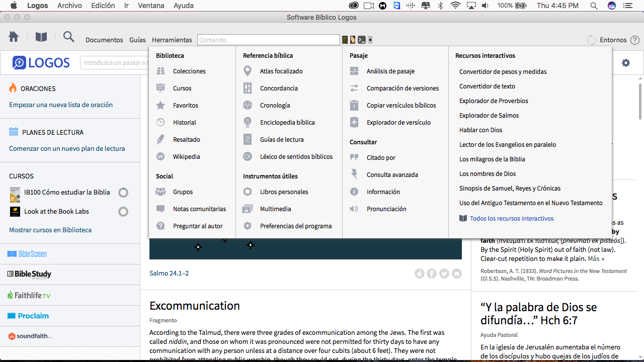Click the passage entry box beside LOGOS logo
This screenshot has width=644, height=362.
pyautogui.click(x=114, y=63)
